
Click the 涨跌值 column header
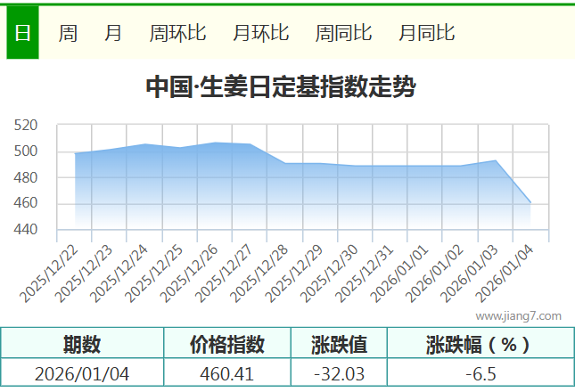339,344
